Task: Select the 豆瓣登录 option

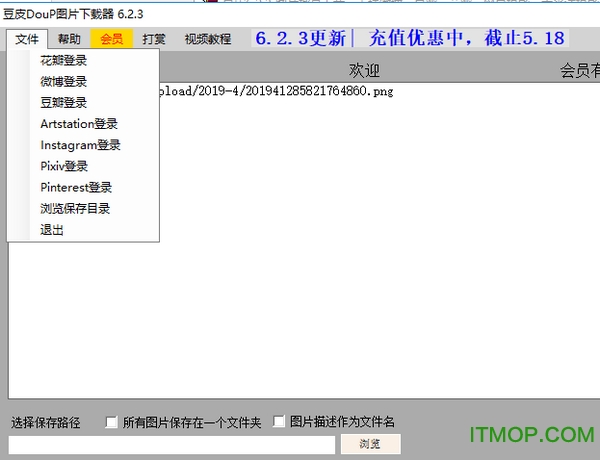Action: pyautogui.click(x=63, y=103)
